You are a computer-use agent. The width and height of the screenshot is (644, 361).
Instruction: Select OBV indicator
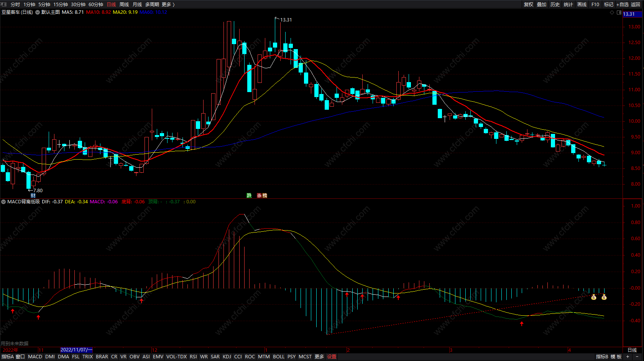pos(135,357)
